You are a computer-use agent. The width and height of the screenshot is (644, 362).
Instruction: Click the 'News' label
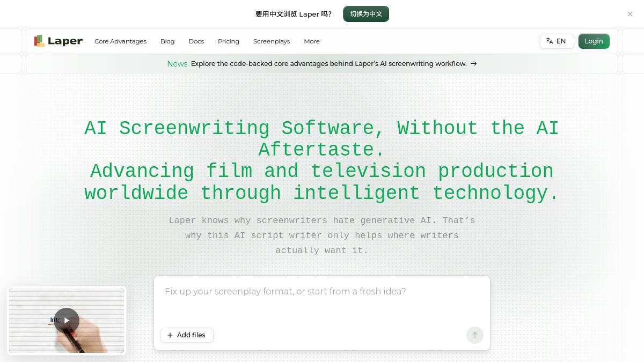tap(177, 63)
